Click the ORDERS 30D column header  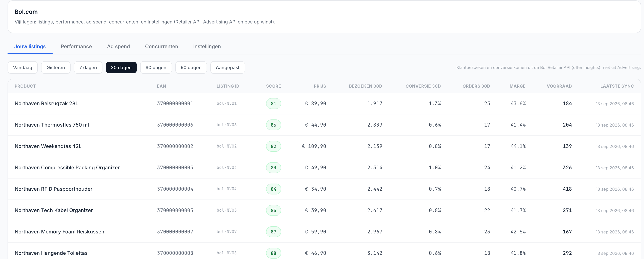476,86
